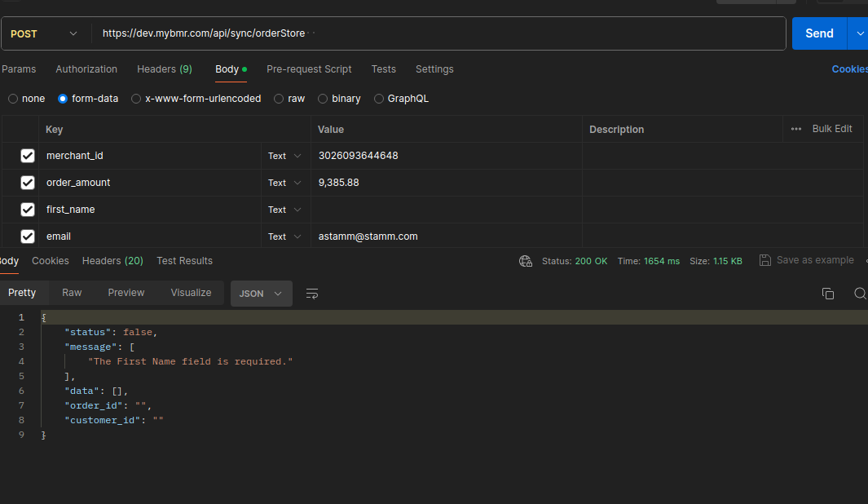Open the three-dot column options
868x504 pixels.
pyautogui.click(x=796, y=129)
